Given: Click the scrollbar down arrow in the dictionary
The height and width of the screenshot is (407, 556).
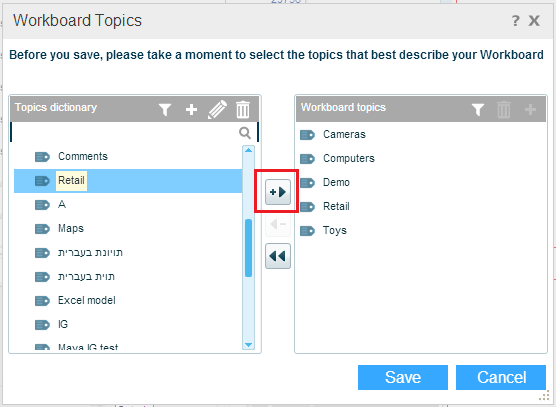Looking at the screenshot, I should (249, 345).
